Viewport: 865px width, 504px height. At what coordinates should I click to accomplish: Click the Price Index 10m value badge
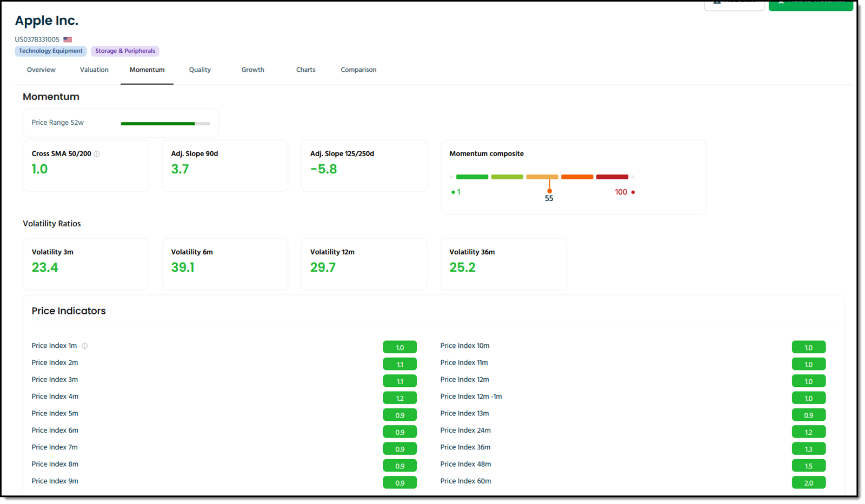tap(808, 347)
